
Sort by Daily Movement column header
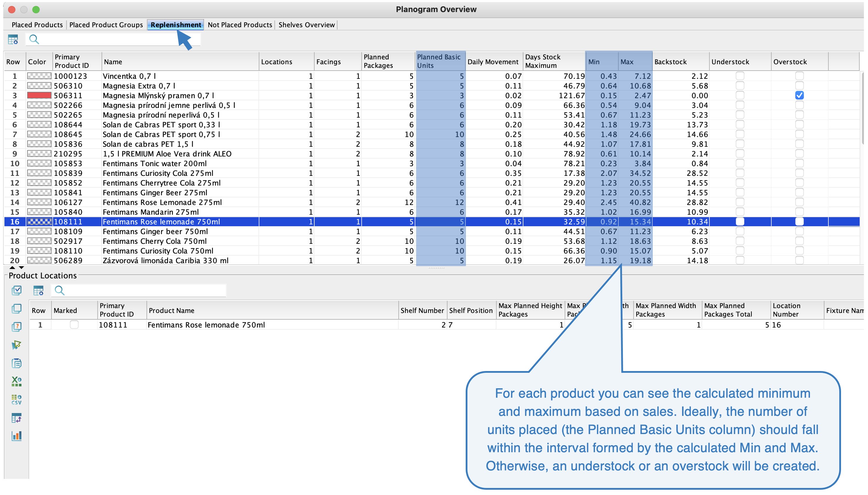494,61
